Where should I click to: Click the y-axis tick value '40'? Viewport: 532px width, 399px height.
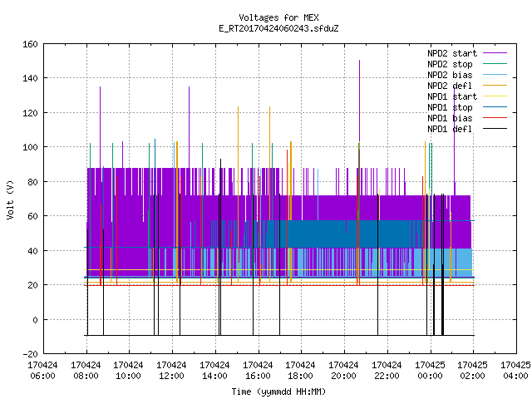[x=32, y=251]
